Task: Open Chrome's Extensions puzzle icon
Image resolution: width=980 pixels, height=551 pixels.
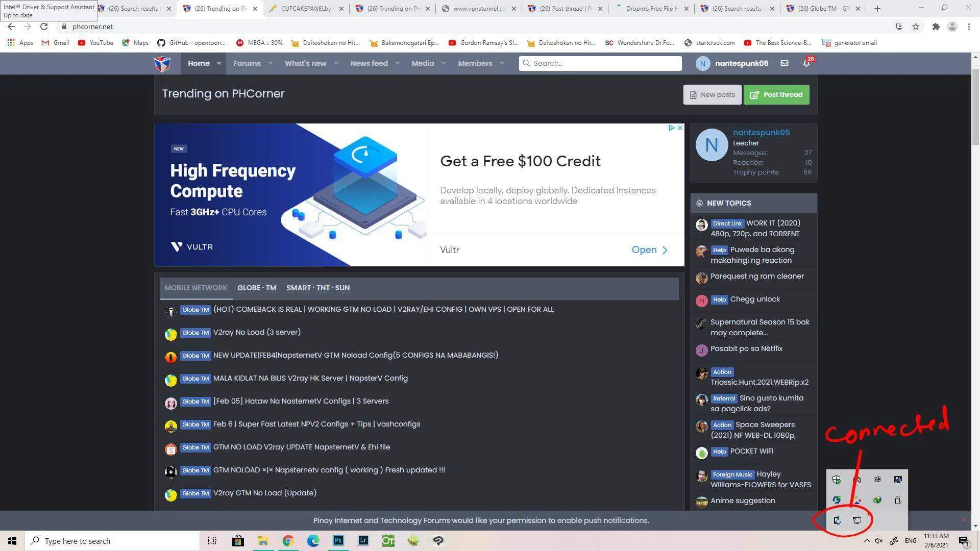Action: tap(936, 27)
